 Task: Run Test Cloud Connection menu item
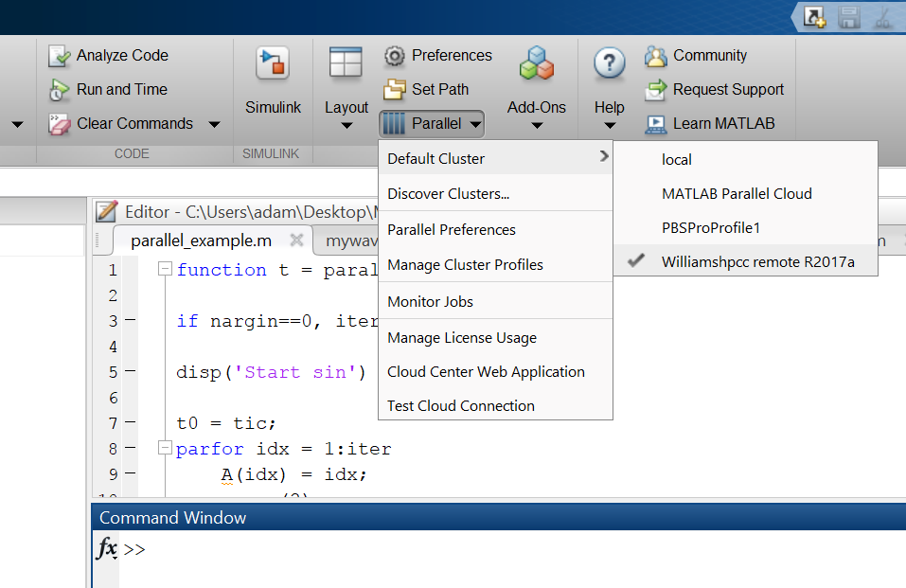(495, 406)
